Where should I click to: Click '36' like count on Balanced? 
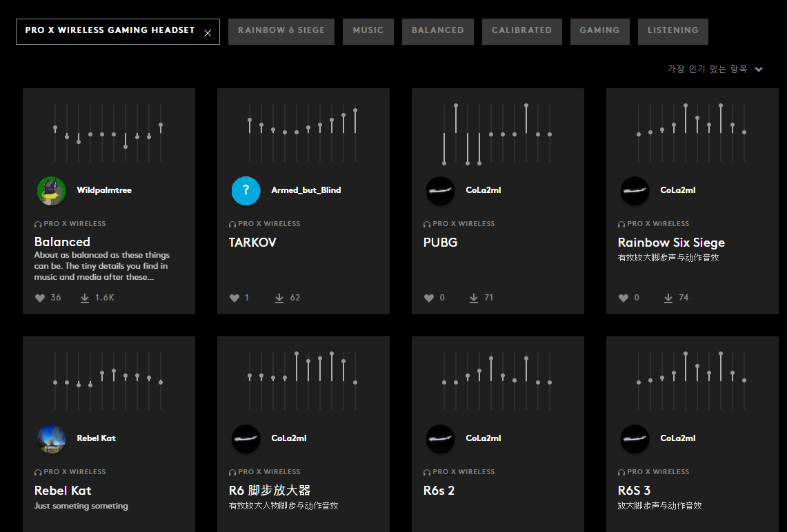coord(56,298)
